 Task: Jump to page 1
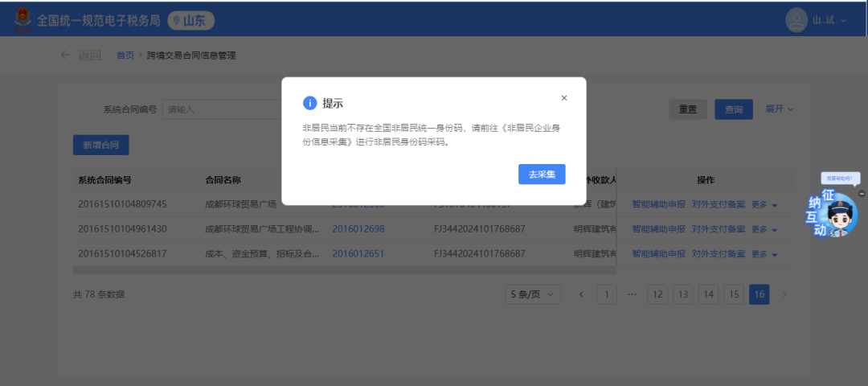[607, 294]
